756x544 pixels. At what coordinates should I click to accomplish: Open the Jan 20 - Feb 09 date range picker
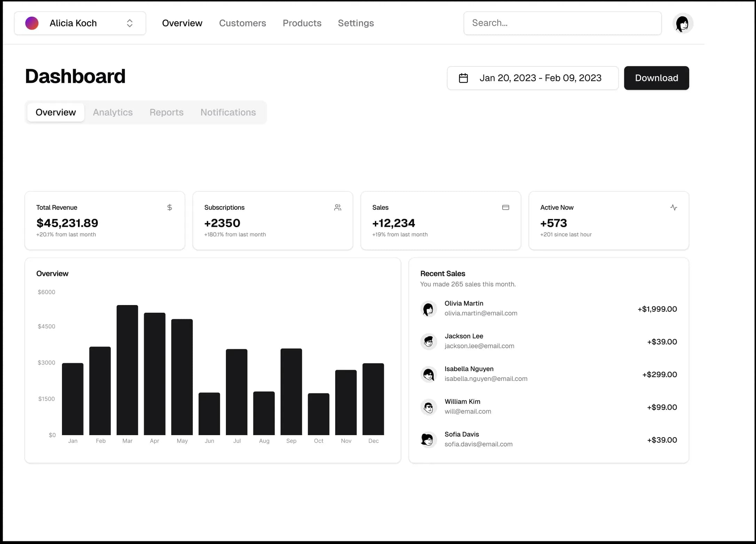tap(533, 78)
